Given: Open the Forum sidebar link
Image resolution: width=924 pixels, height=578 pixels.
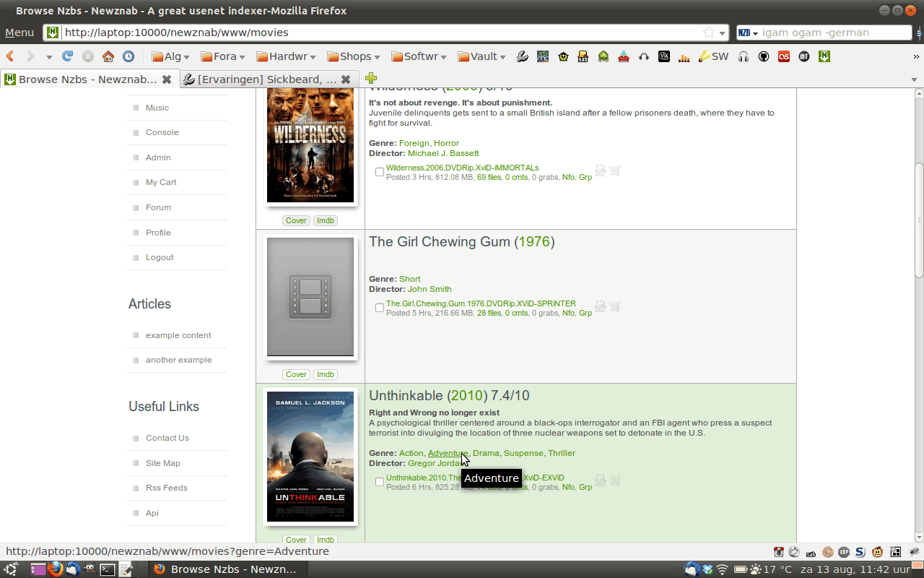Looking at the screenshot, I should click(x=158, y=207).
